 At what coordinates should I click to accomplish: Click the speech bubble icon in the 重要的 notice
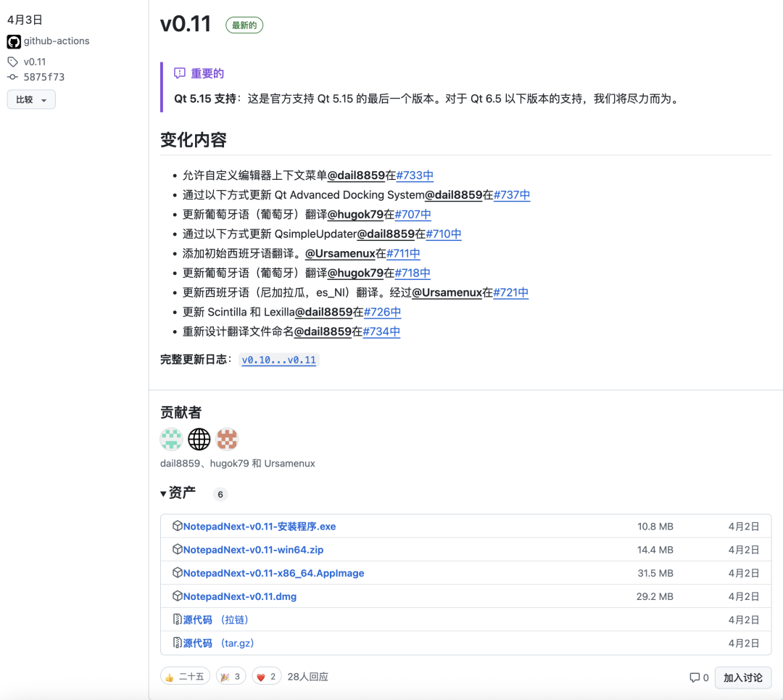point(179,73)
